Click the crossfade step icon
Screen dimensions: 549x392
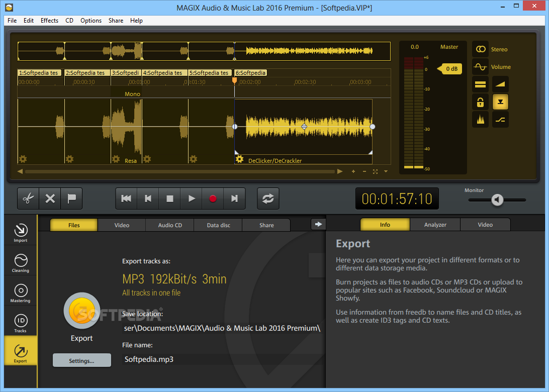pos(500,120)
